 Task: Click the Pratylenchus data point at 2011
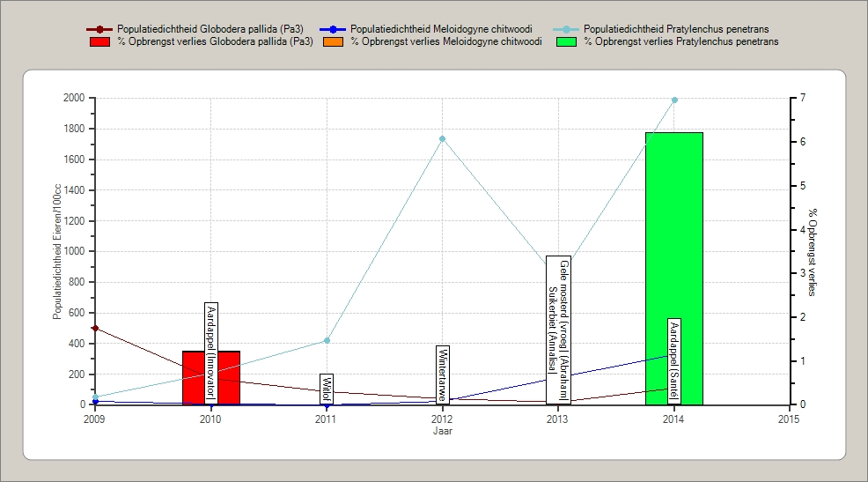327,340
